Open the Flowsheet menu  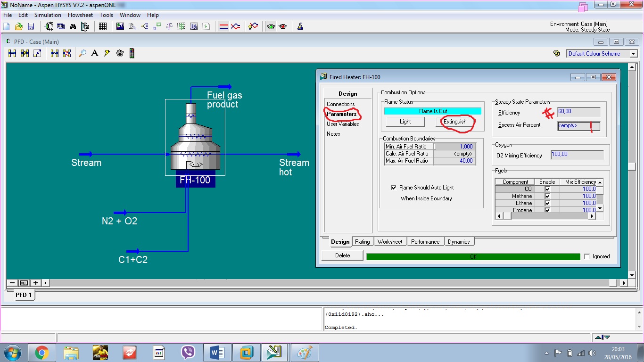tap(80, 15)
